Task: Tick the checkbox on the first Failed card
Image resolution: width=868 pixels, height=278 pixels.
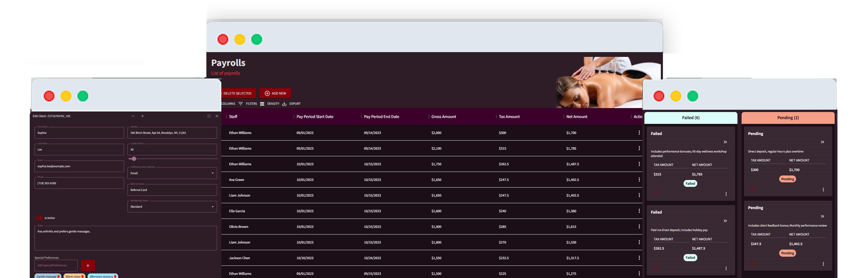Action: point(656,193)
